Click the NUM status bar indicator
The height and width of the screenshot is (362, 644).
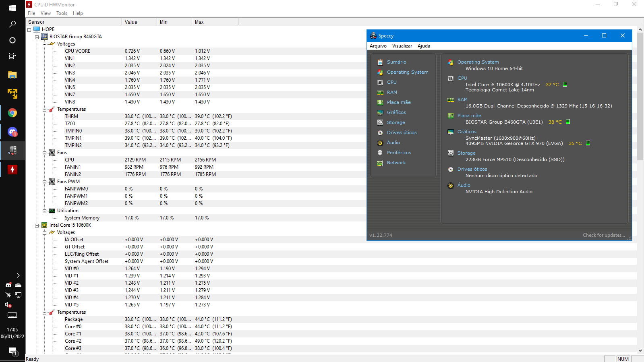(623, 359)
